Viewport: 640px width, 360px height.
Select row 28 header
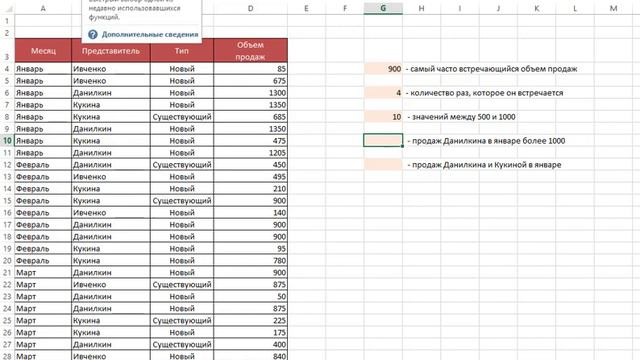point(7,356)
